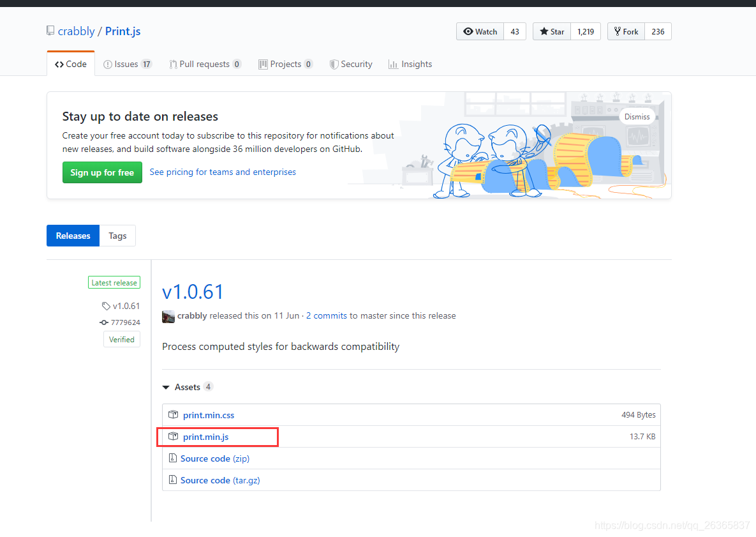
Task: Click the Issues count badge 17
Action: pyautogui.click(x=147, y=64)
